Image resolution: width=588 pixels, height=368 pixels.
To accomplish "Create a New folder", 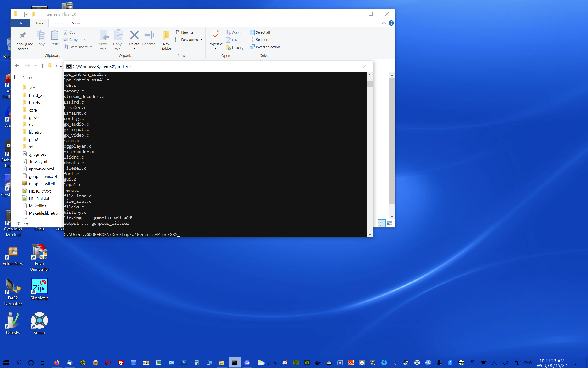I will click(x=167, y=40).
